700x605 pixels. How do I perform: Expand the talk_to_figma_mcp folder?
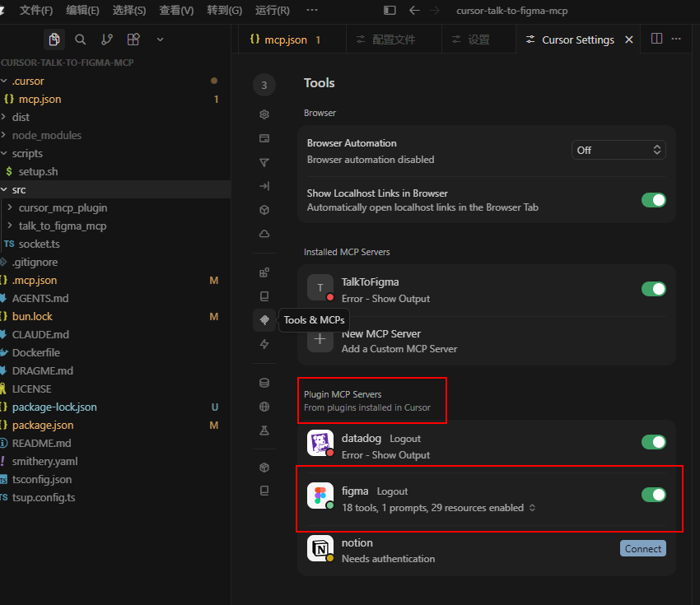point(115,226)
